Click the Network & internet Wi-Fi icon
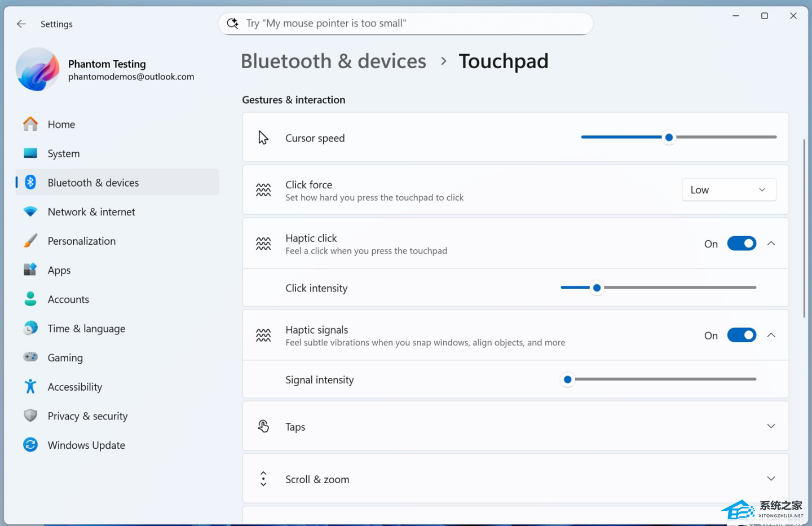 (30, 211)
